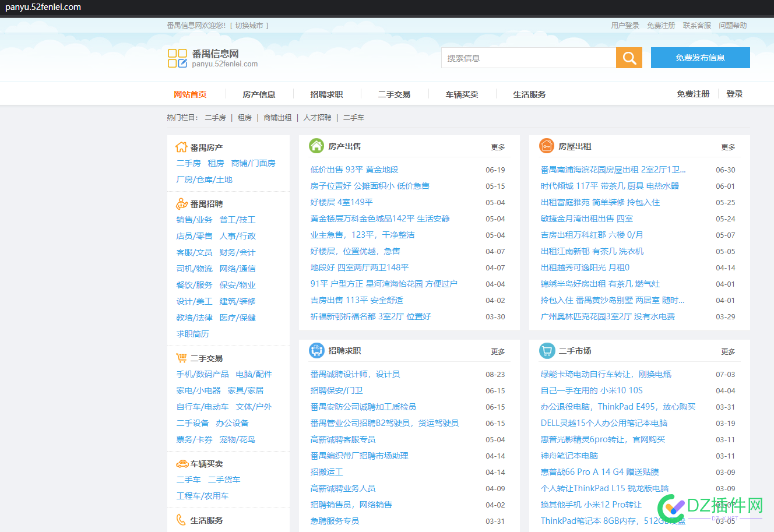The height and width of the screenshot is (532, 774).
Task: Open sidebar category 自行车/电动车
Action: pyautogui.click(x=203, y=407)
